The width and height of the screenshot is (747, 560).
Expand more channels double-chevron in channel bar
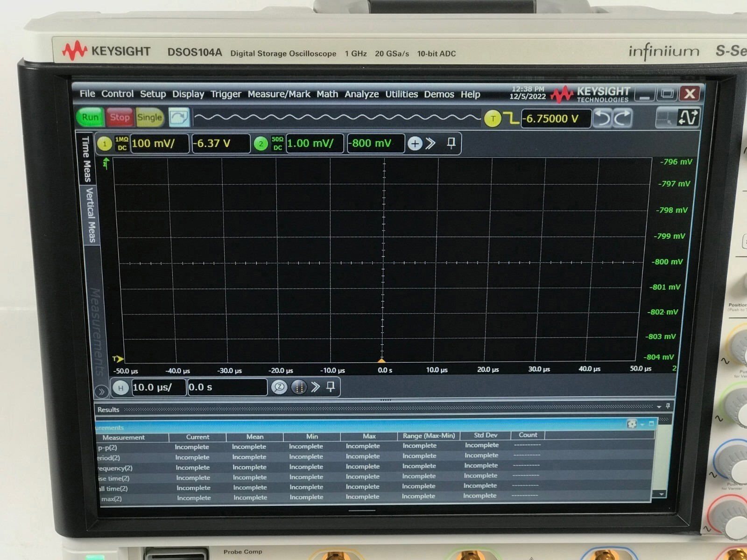(x=430, y=143)
